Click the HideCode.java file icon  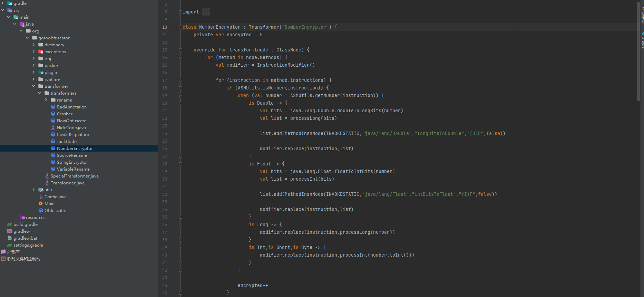coord(53,127)
